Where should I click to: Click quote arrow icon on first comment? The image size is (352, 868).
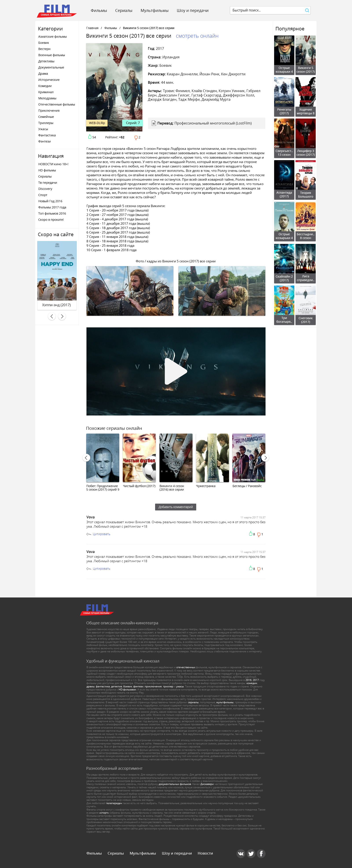click(88, 534)
